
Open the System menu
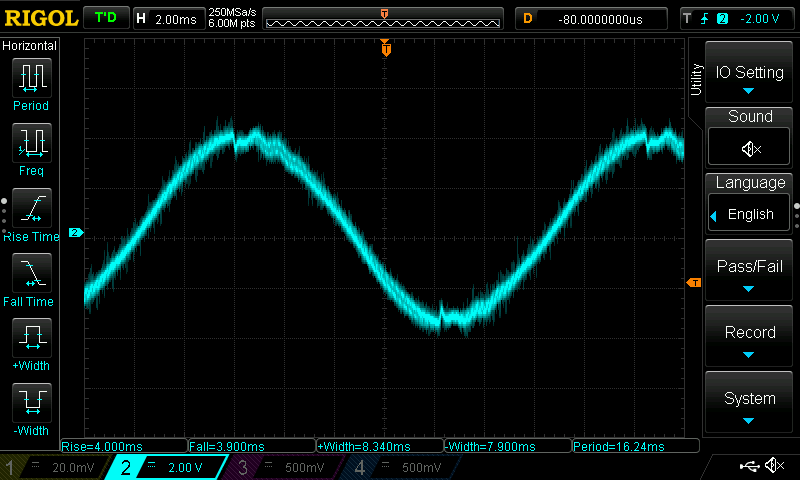[x=750, y=403]
